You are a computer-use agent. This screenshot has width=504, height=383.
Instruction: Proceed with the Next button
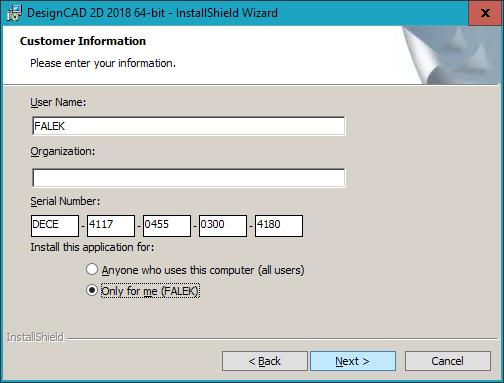353,361
